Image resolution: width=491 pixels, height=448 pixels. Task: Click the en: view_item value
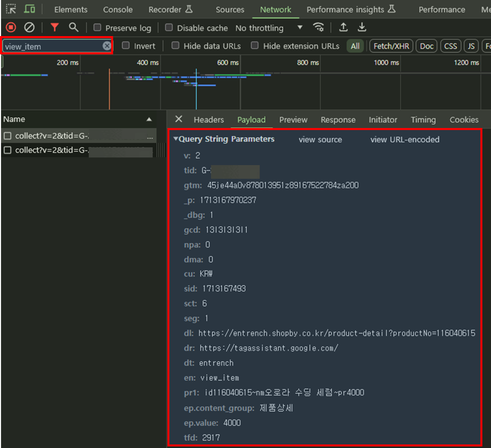point(219,378)
